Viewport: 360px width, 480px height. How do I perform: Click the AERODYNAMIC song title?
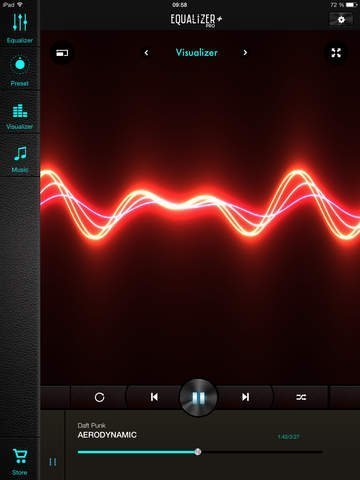pos(107,435)
